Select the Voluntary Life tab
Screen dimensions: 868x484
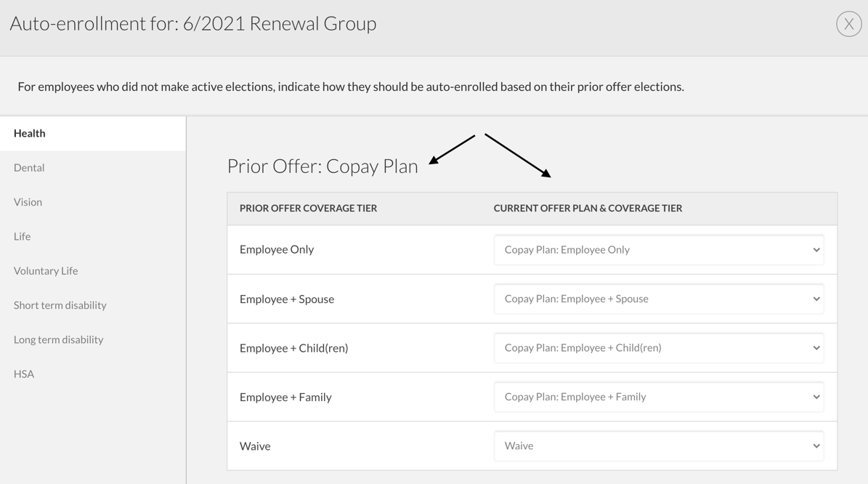[x=93, y=271]
